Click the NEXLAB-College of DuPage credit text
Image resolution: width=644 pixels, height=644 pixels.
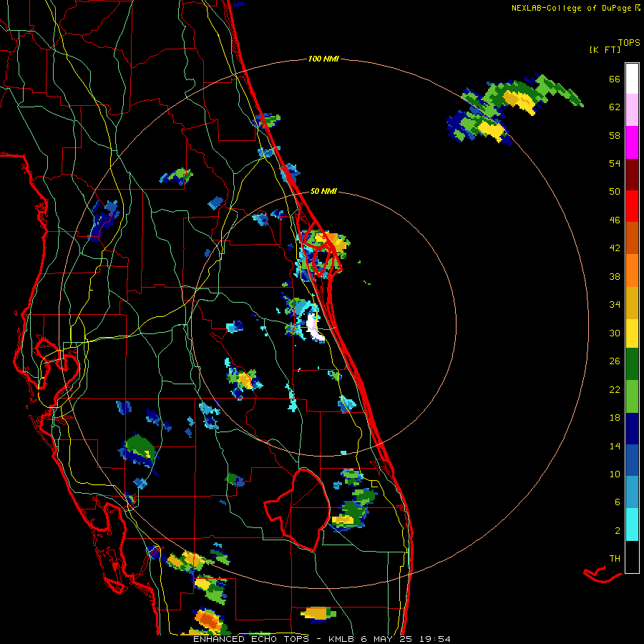click(575, 8)
